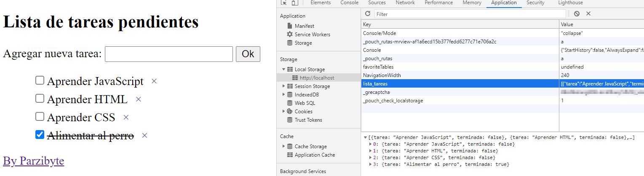The width and height of the screenshot is (644, 176).
Task: Select the _pouch_rutas-mrview key row
Action: pyautogui.click(x=502, y=42)
